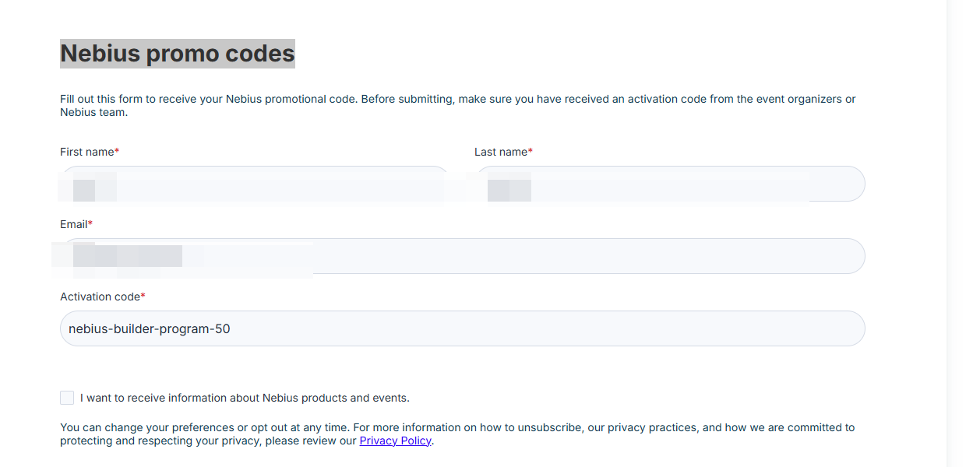The height and width of the screenshot is (467, 980).
Task: Click the red asterisk beside Last name
Action: [531, 151]
